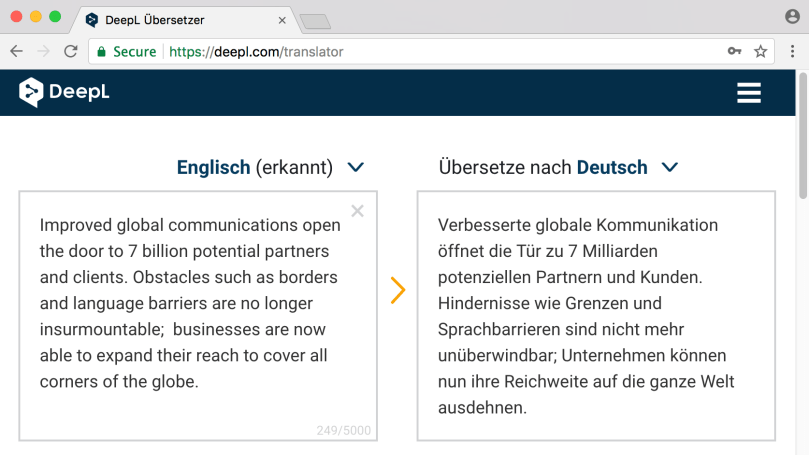Screen dimensions: 809x455
Task: Open the Chrome profile icon
Action: 793,17
